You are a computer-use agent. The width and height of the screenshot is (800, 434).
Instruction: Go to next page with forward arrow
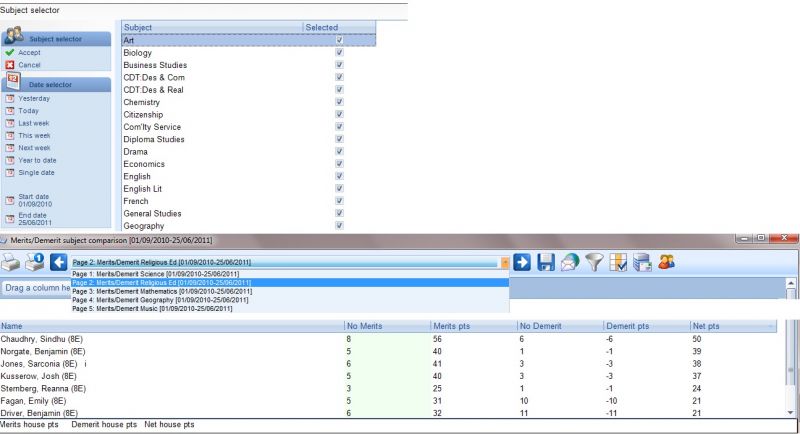pos(522,262)
